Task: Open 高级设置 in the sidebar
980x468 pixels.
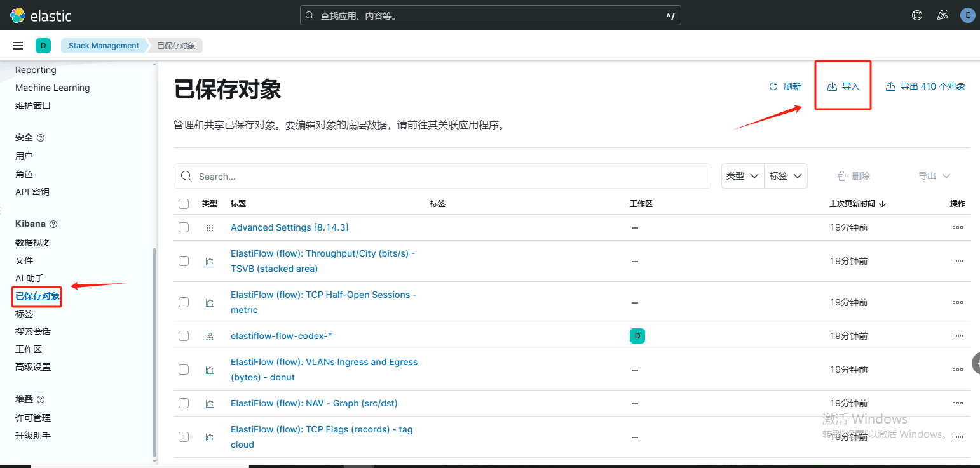Action: 33,367
